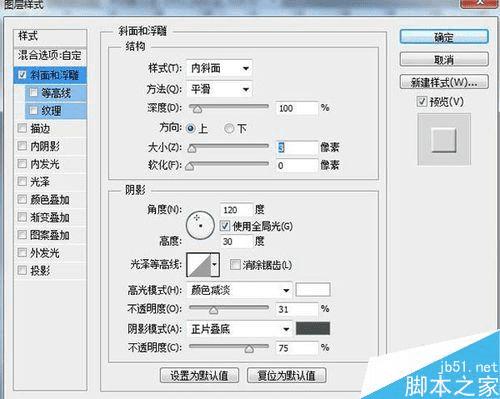Click the gloss contour curve thumbnail

point(199,265)
